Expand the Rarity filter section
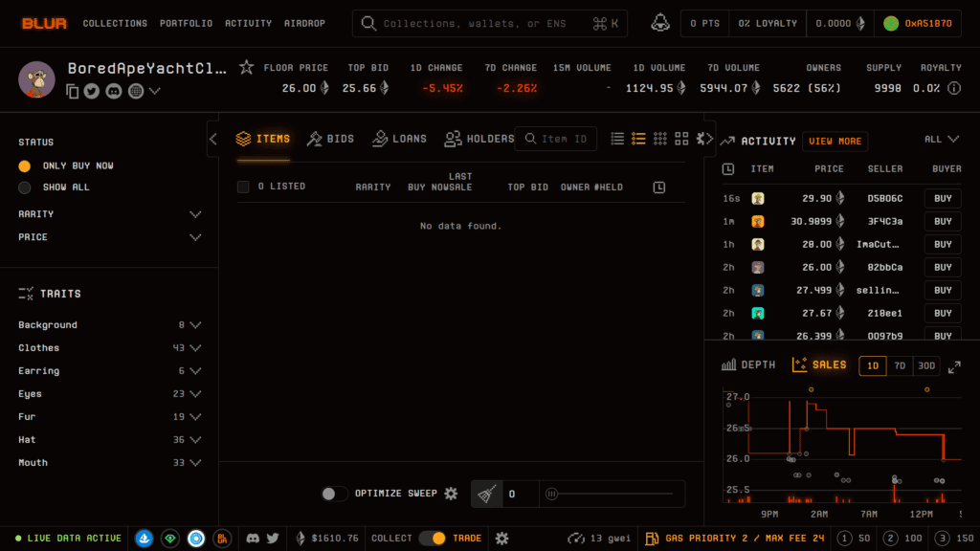This screenshot has height=551, width=980. [x=195, y=213]
